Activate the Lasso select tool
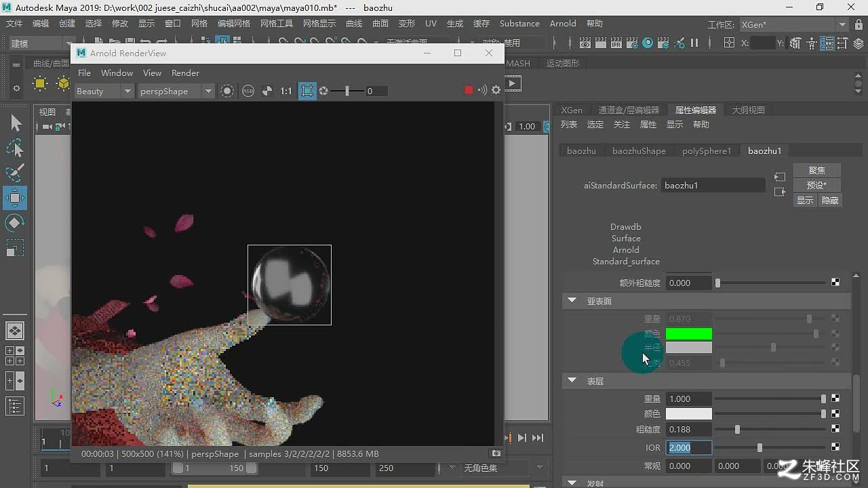The width and height of the screenshot is (868, 488). click(x=16, y=148)
